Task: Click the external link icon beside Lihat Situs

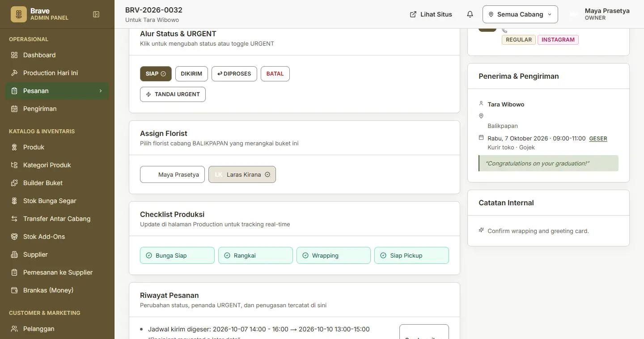Action: point(413,14)
